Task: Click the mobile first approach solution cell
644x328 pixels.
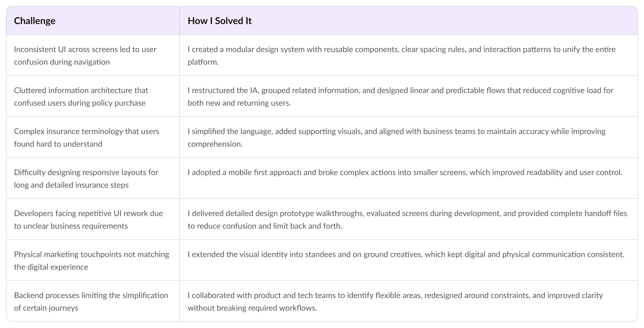Action: 405,172
